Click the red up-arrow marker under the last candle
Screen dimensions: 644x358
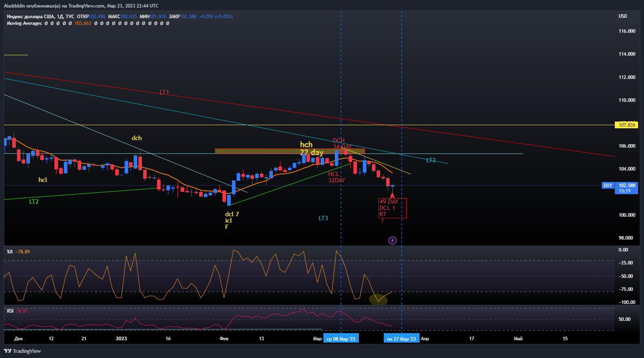click(392, 195)
